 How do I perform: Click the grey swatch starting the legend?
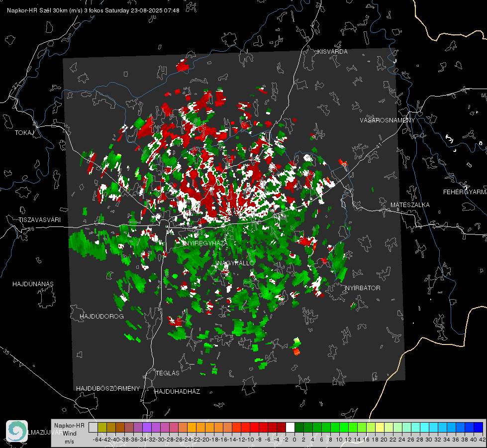point(93,427)
